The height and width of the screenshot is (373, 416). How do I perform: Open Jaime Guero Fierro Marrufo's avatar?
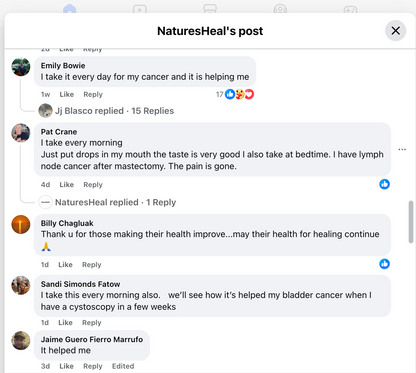(x=21, y=340)
